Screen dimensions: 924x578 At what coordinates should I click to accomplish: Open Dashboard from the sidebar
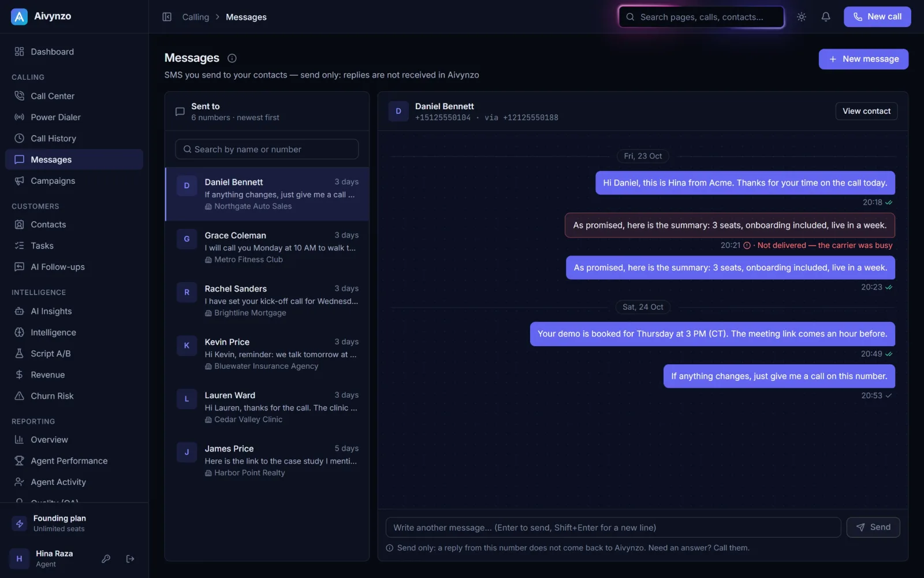(74, 51)
